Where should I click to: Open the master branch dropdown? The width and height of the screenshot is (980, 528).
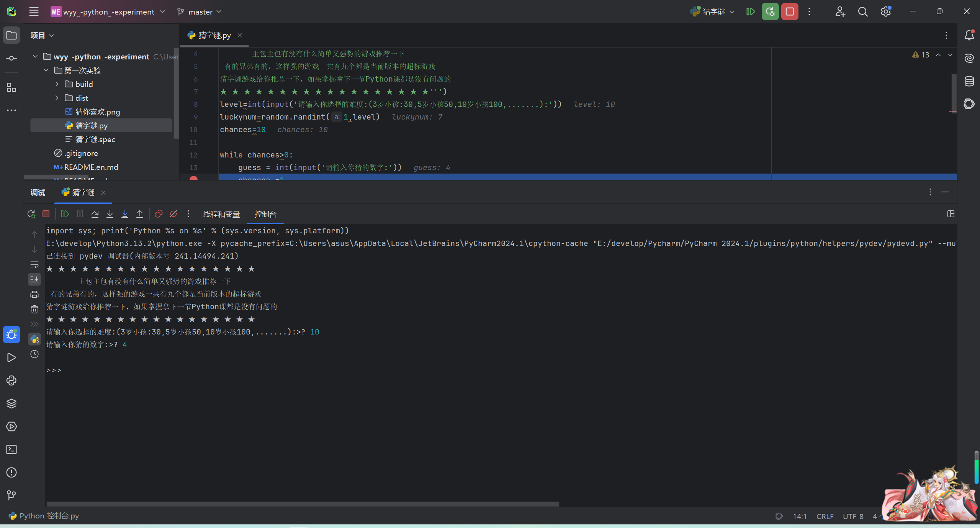[x=200, y=12]
